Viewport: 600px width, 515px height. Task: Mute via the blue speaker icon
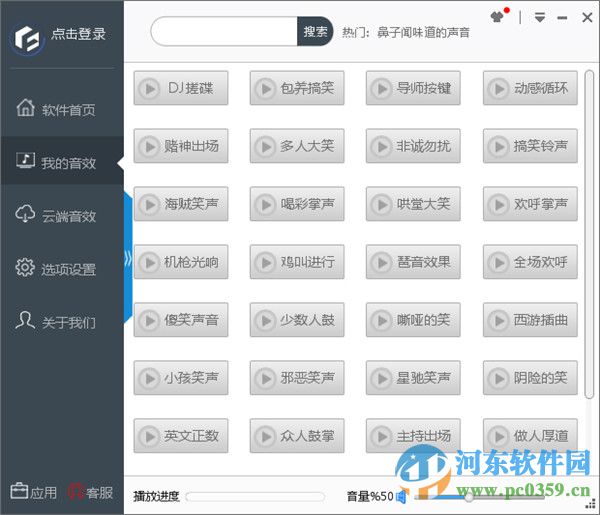click(x=401, y=497)
